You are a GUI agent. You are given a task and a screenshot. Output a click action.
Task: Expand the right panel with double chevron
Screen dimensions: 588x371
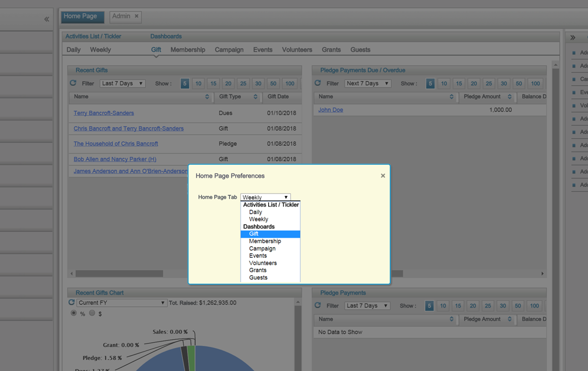(573, 38)
